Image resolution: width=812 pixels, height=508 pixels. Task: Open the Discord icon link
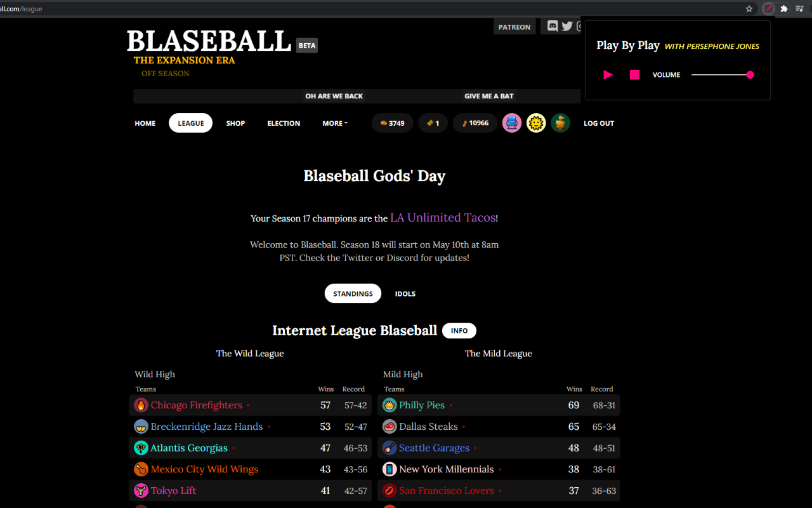point(553,26)
